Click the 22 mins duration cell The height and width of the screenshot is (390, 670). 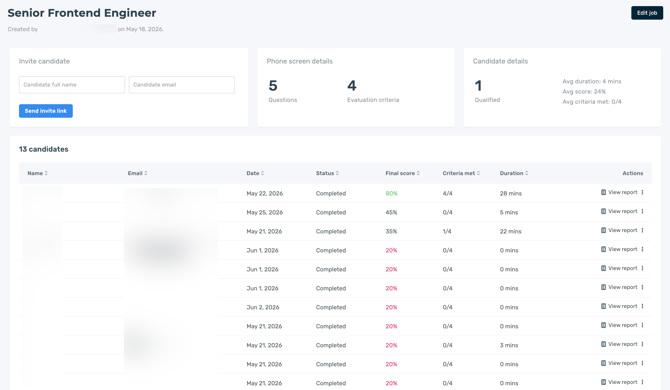click(511, 232)
